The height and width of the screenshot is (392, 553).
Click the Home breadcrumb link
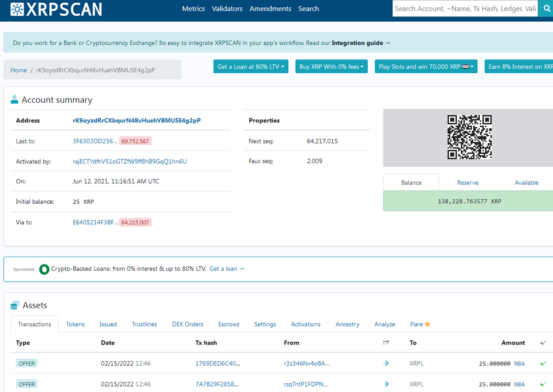point(19,70)
